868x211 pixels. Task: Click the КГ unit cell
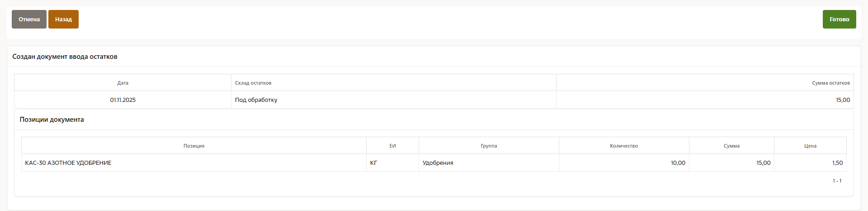pos(373,163)
